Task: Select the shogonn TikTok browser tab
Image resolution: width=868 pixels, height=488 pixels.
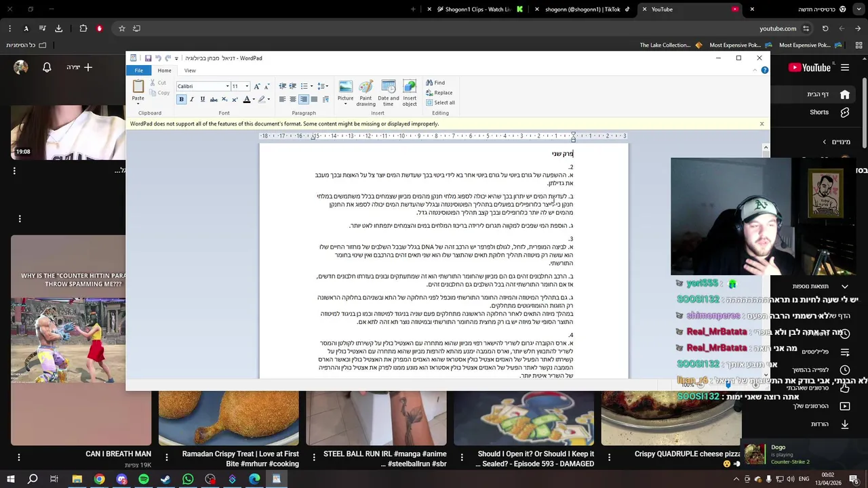Action: 583,9
